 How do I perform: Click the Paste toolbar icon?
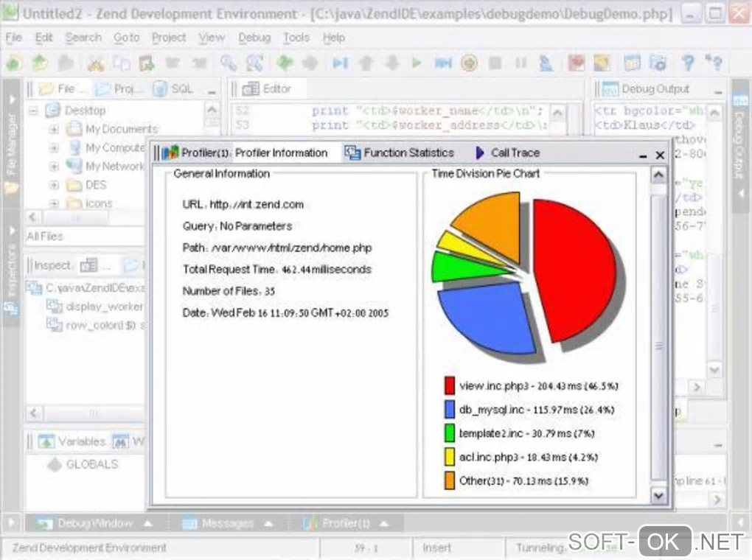tap(147, 63)
